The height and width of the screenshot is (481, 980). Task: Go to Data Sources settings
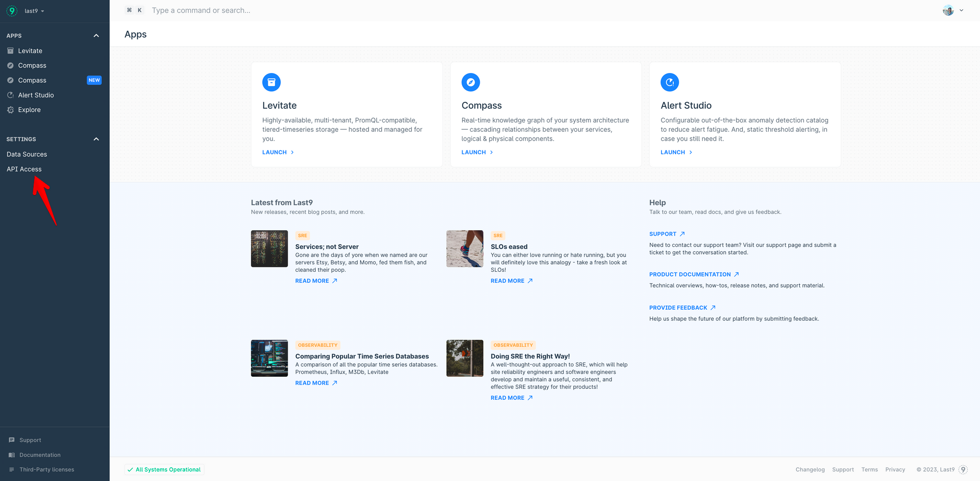tap(27, 154)
